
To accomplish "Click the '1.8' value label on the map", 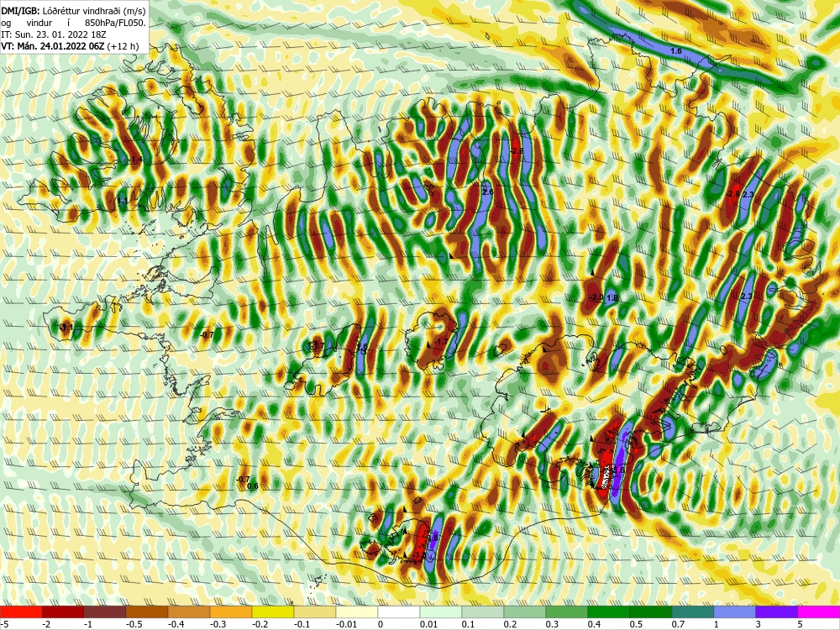I will [x=613, y=297].
